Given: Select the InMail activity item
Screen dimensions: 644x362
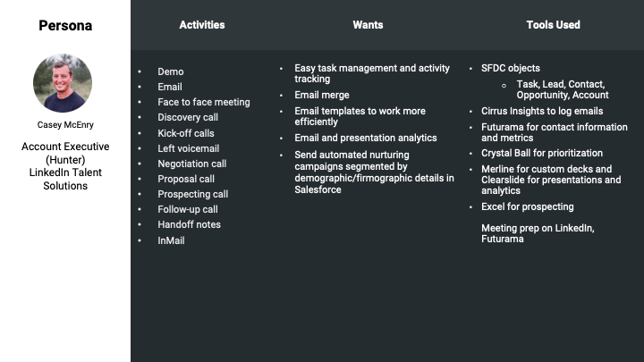Looking at the screenshot, I should tap(171, 240).
